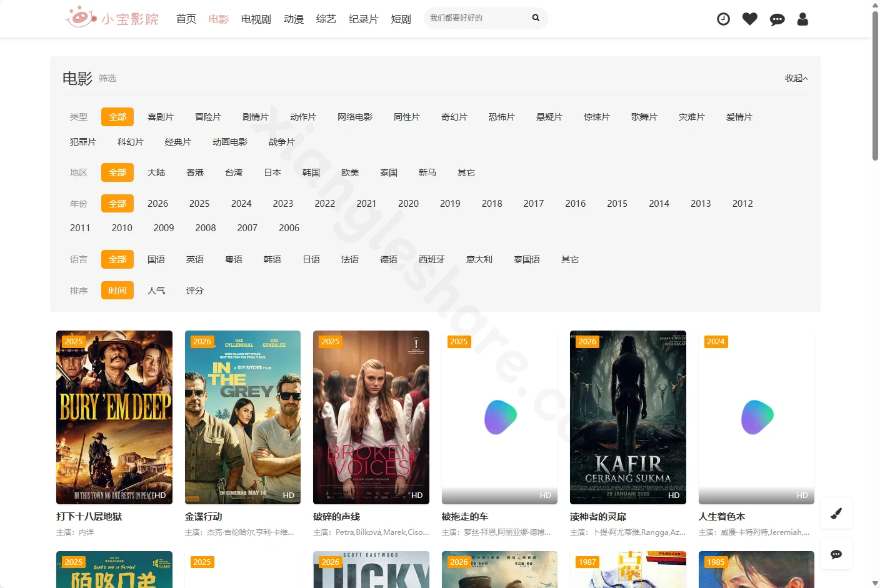This screenshot has height=588, width=880.
Task: Click the 小宝影院 pig logo
Action: [x=112, y=18]
